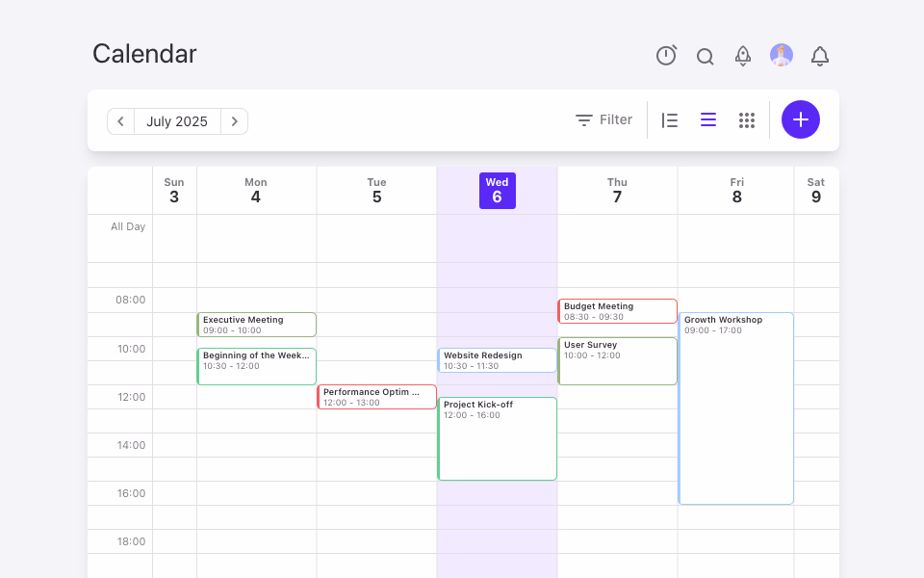Click the 08:00 time label
Image resolution: width=924 pixels, height=578 pixels.
point(130,300)
